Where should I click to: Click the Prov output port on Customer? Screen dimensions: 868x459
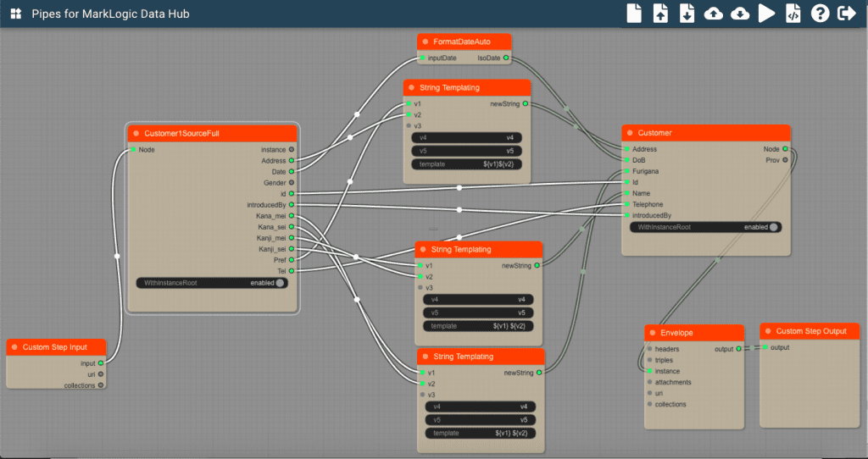pos(785,160)
